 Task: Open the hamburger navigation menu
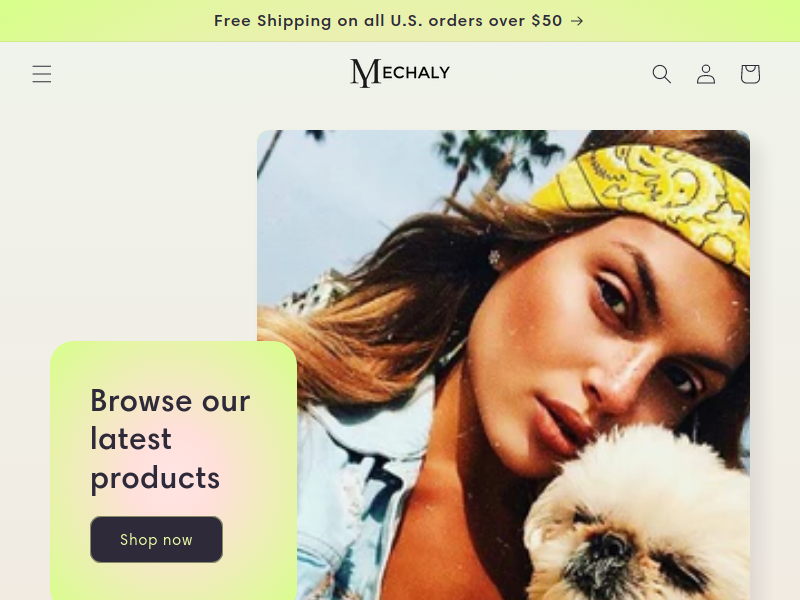coord(42,74)
